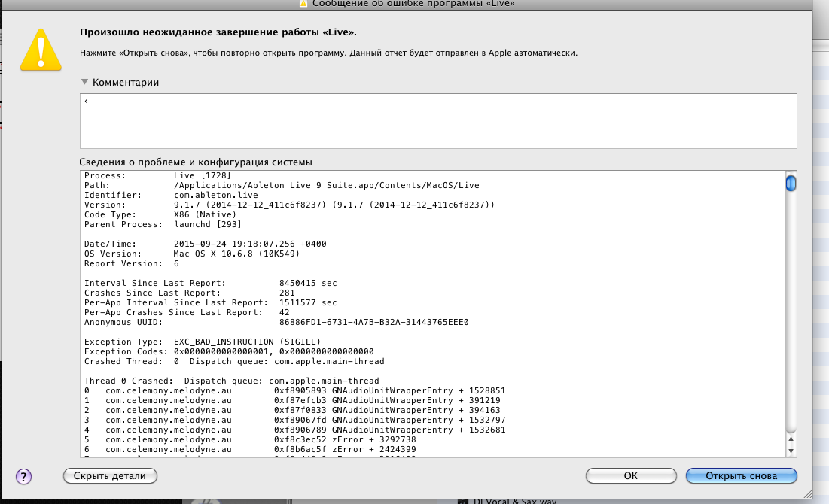Click the Version 9.1.7 line
This screenshot has width=829, height=504.
coord(289,205)
